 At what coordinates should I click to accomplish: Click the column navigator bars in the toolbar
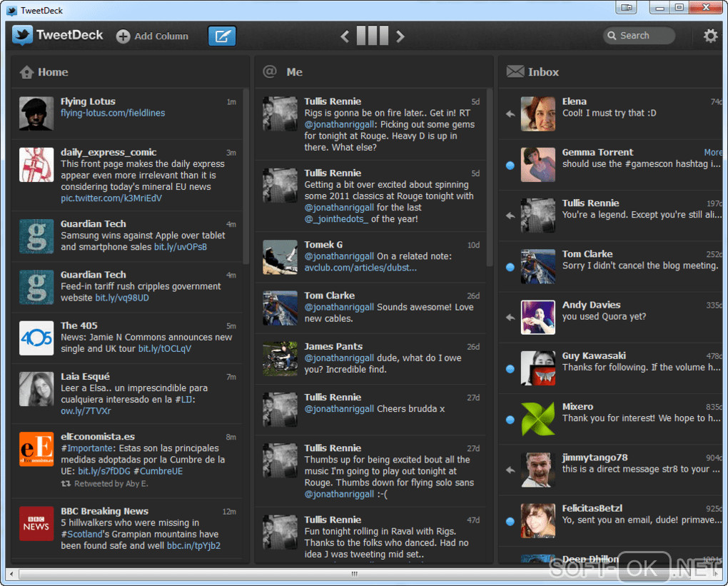pyautogui.click(x=373, y=36)
